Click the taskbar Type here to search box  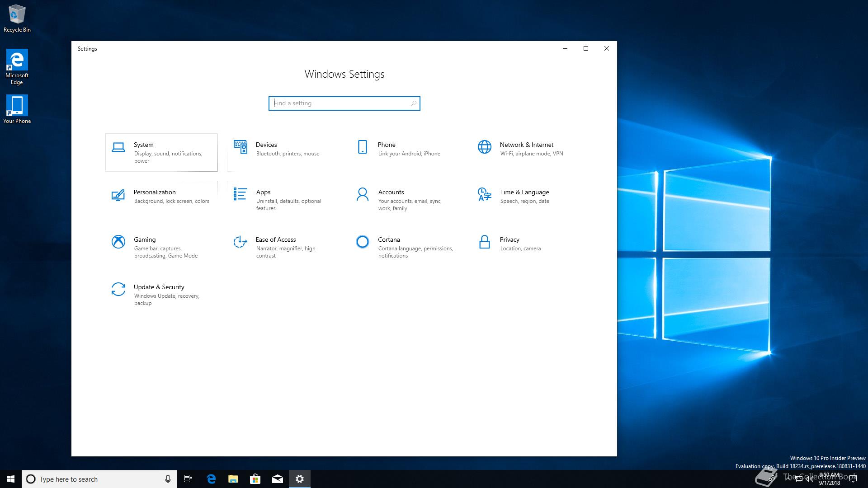99,479
